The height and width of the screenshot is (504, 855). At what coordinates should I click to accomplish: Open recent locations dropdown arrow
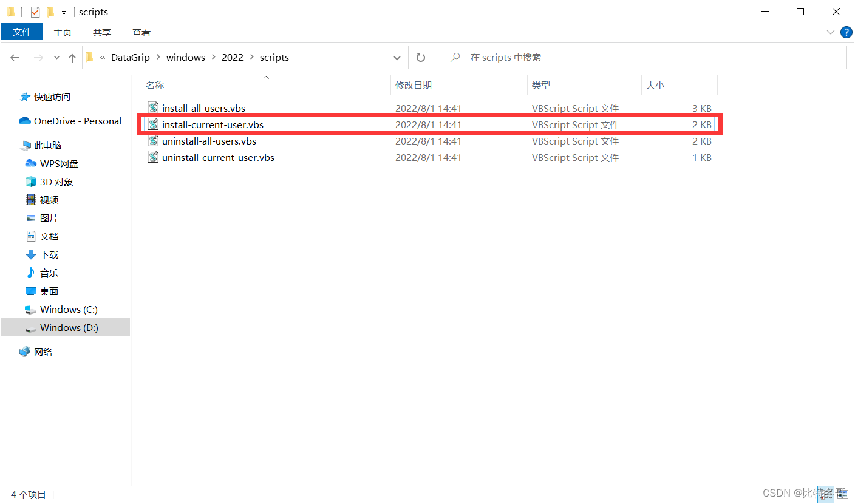coord(57,58)
